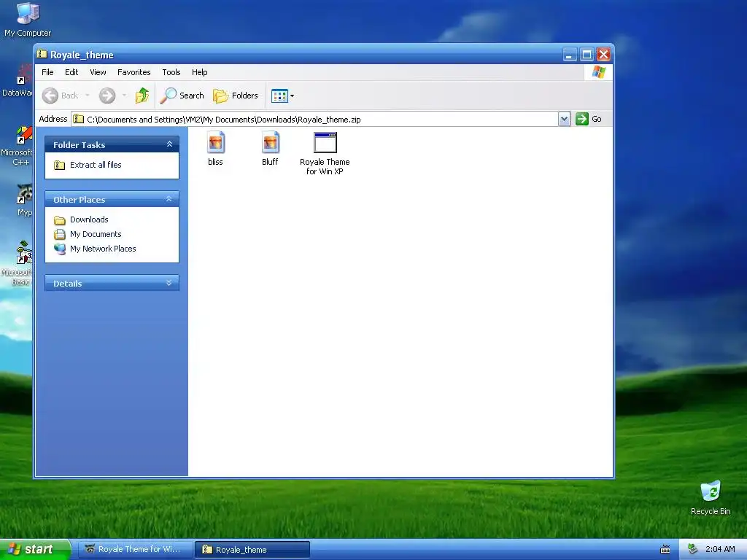Select Royale Theme for Win XP file
The image size is (747, 560).
tap(325, 153)
